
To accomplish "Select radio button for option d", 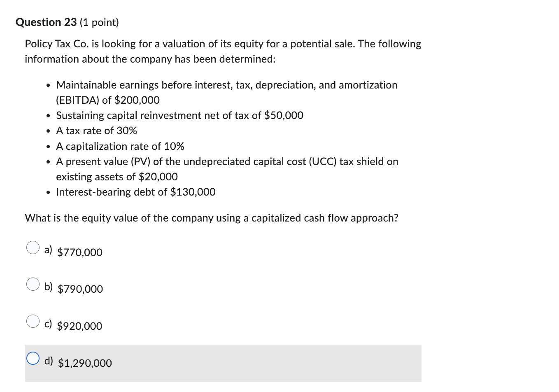I will [x=33, y=359].
